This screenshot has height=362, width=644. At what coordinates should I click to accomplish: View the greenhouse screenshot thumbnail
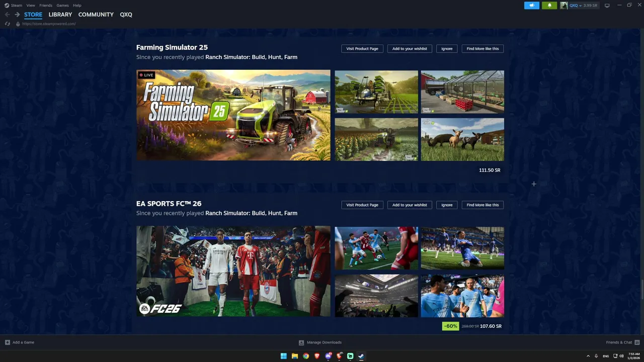pyautogui.click(x=462, y=92)
